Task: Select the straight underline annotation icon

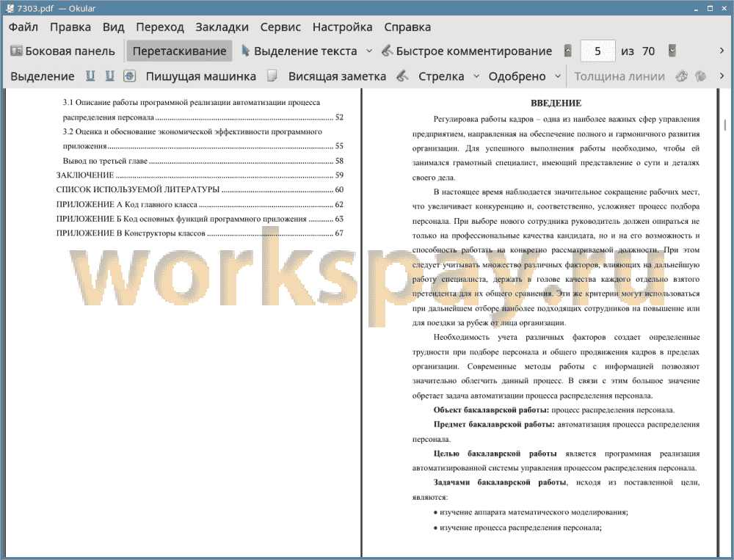Action: pyautogui.click(x=90, y=76)
